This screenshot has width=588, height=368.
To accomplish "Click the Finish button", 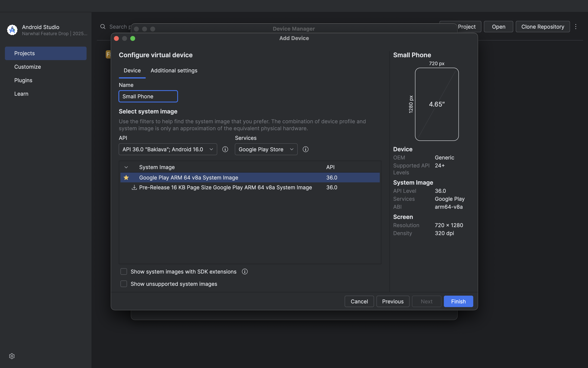I will 458,301.
